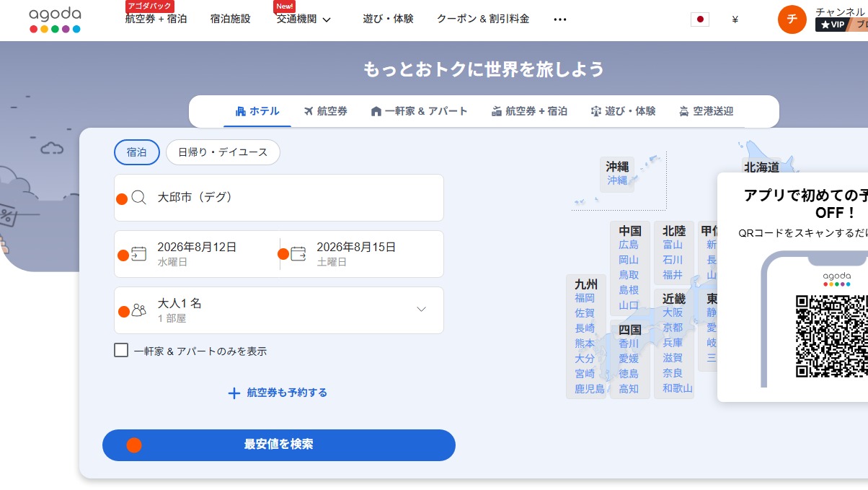Viewport: 868px width, 490px height.
Task: Click the magnifier icon in destination field
Action: point(139,198)
